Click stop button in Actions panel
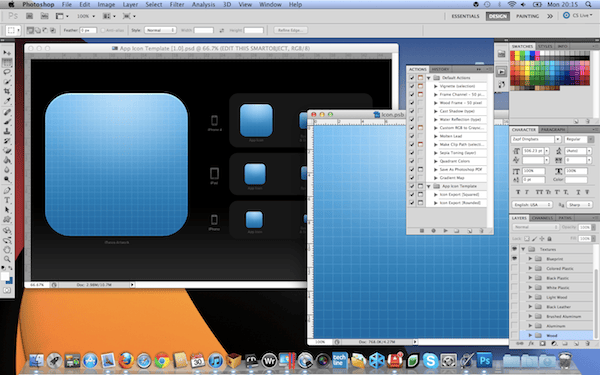Viewport: 600px width, 375px height. coord(422,231)
